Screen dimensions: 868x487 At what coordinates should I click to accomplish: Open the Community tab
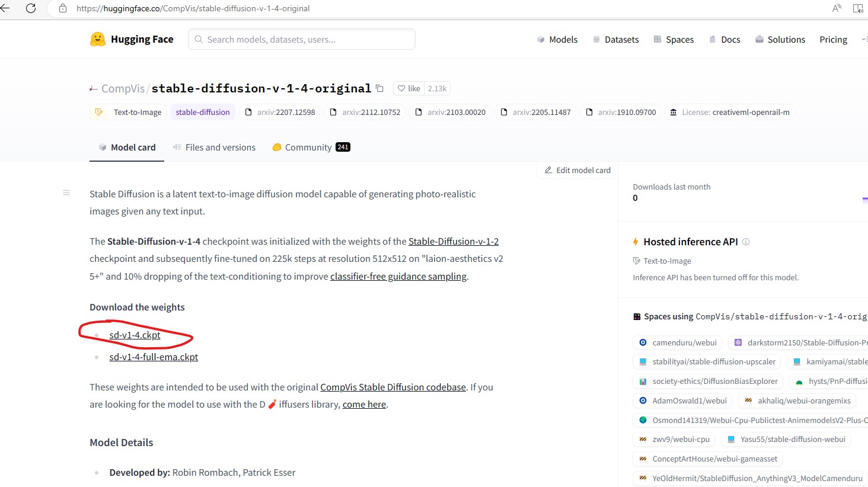click(x=311, y=147)
